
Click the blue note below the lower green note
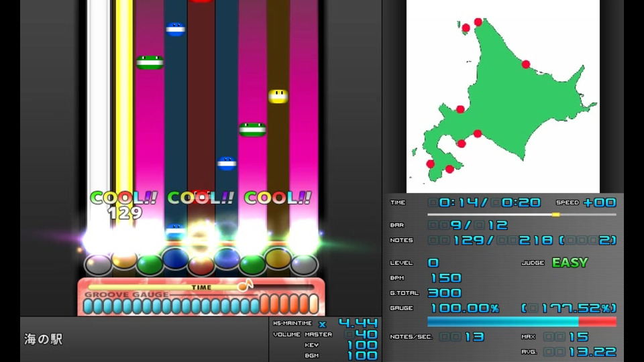tap(227, 164)
